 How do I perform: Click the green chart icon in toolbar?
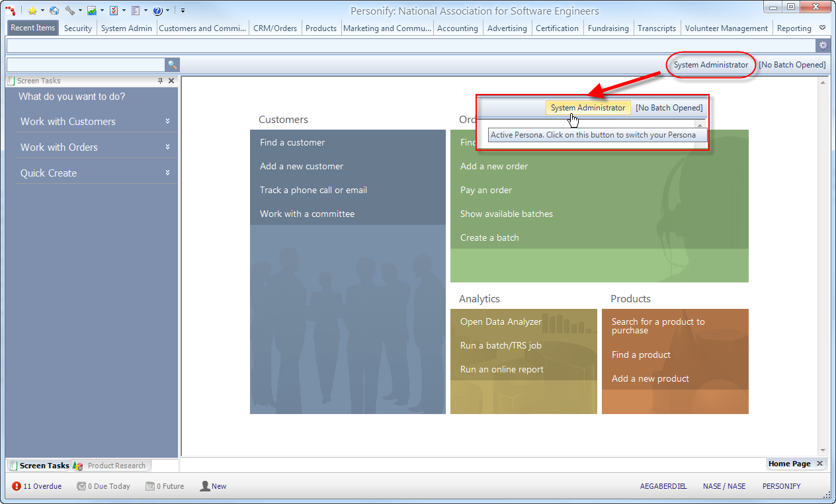(x=92, y=11)
